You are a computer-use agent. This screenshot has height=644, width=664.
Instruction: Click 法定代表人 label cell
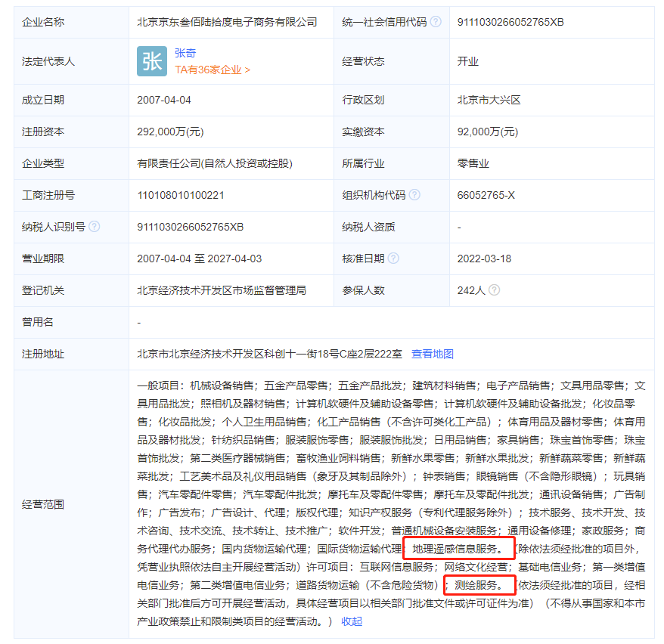72,61
